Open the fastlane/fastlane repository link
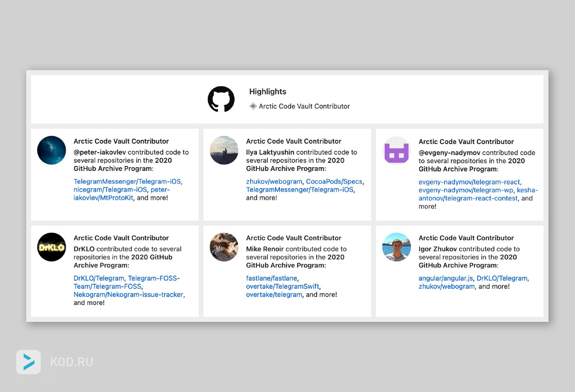 [271, 278]
